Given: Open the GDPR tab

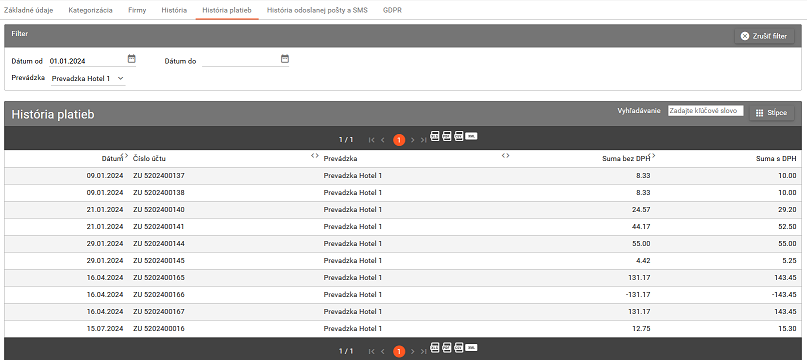Looking at the screenshot, I should click(x=393, y=10).
